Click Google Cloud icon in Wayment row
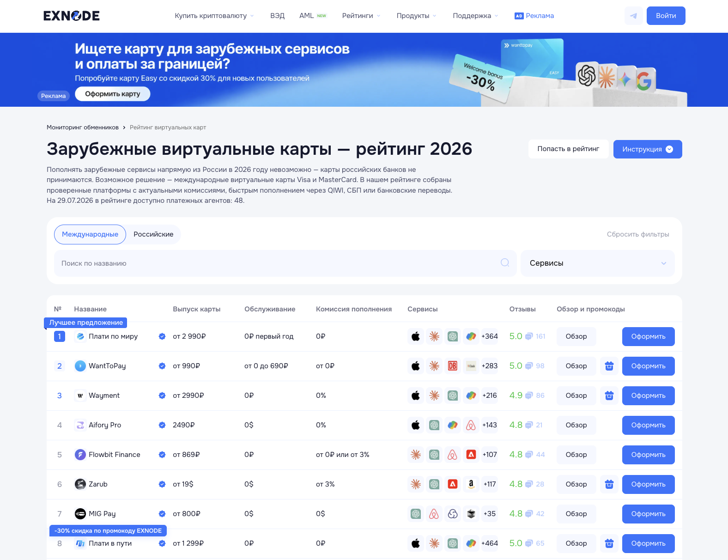The height and width of the screenshot is (560, 728). pos(471,396)
